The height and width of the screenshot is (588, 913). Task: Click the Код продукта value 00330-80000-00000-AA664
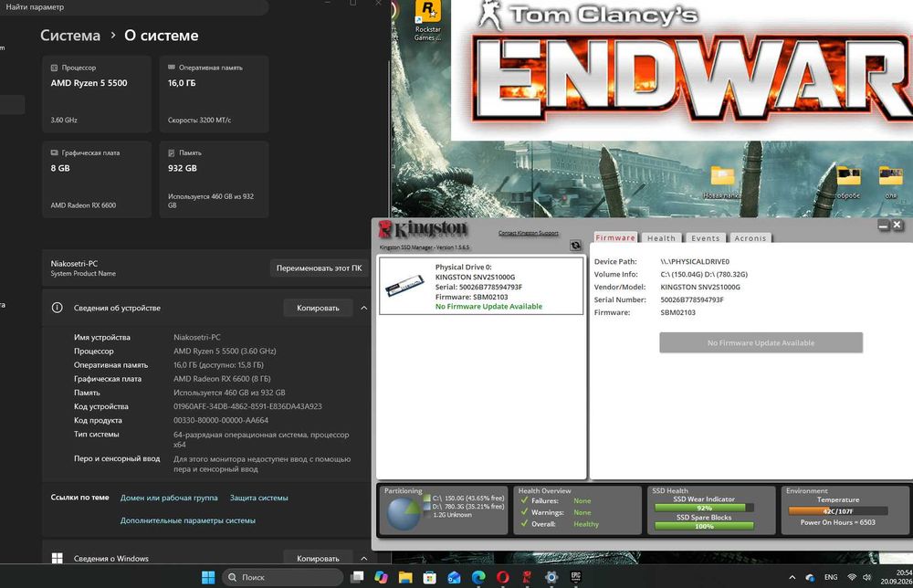point(221,420)
